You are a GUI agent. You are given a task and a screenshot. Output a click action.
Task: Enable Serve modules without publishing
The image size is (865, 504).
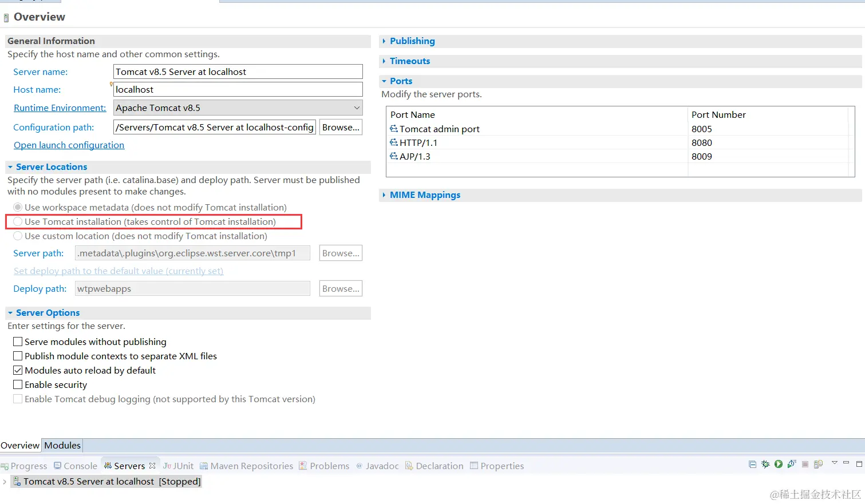(x=18, y=342)
